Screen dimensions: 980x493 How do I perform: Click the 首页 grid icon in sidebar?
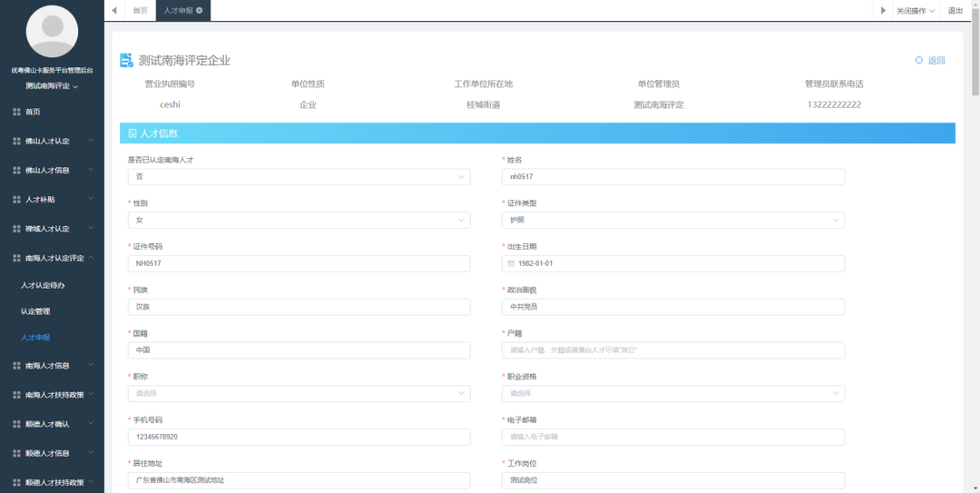tap(17, 112)
